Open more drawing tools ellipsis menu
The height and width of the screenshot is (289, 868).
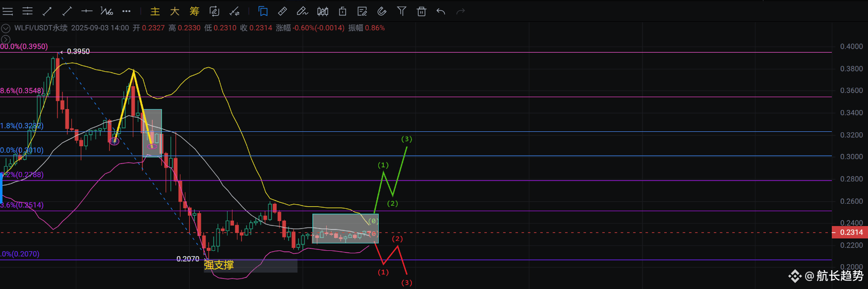pos(126,11)
